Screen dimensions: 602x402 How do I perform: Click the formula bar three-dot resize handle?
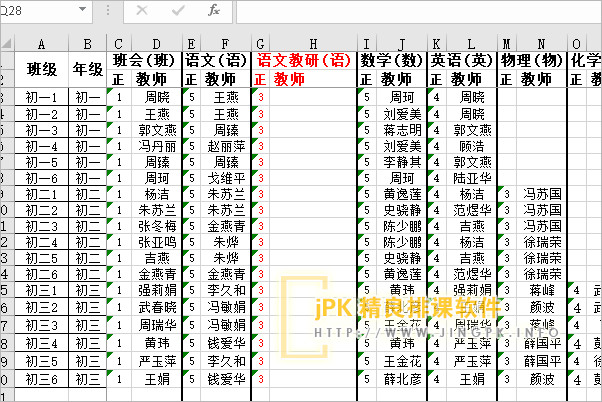pyautogui.click(x=108, y=10)
